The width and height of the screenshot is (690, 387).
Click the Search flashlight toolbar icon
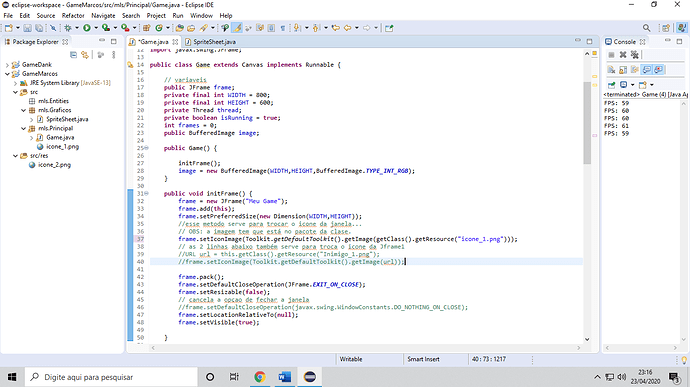coord(203,28)
